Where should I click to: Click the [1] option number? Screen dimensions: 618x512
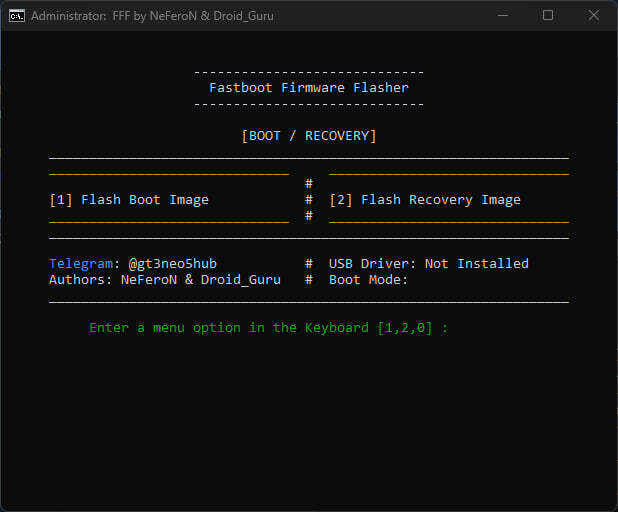coord(61,200)
